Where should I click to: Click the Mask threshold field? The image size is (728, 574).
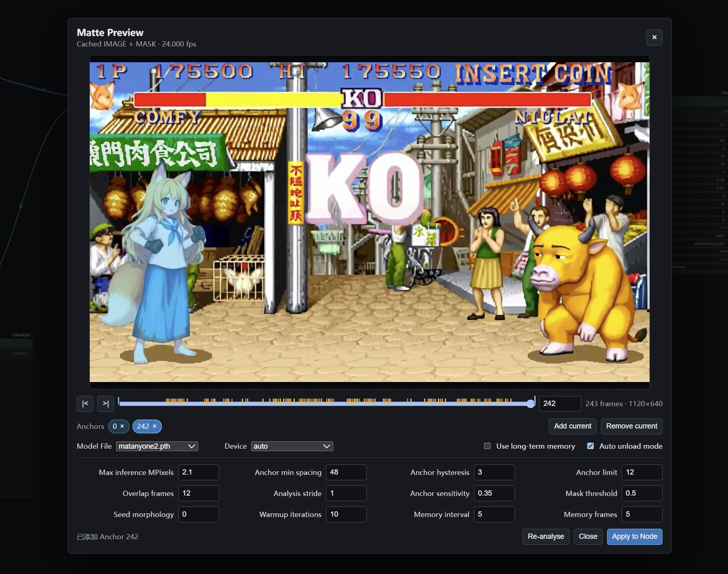(x=642, y=493)
